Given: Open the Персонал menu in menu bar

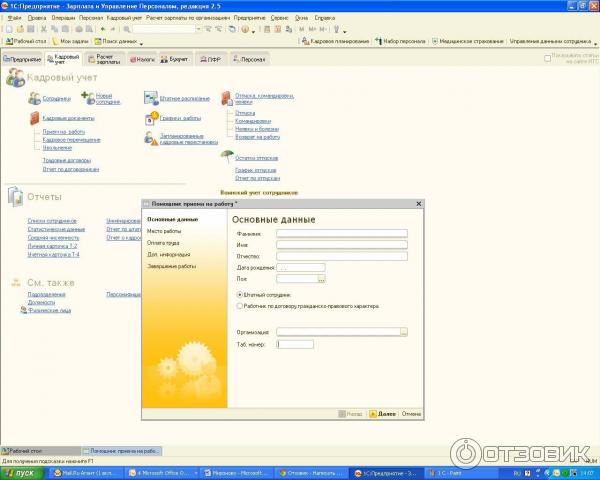Looking at the screenshot, I should pos(90,18).
